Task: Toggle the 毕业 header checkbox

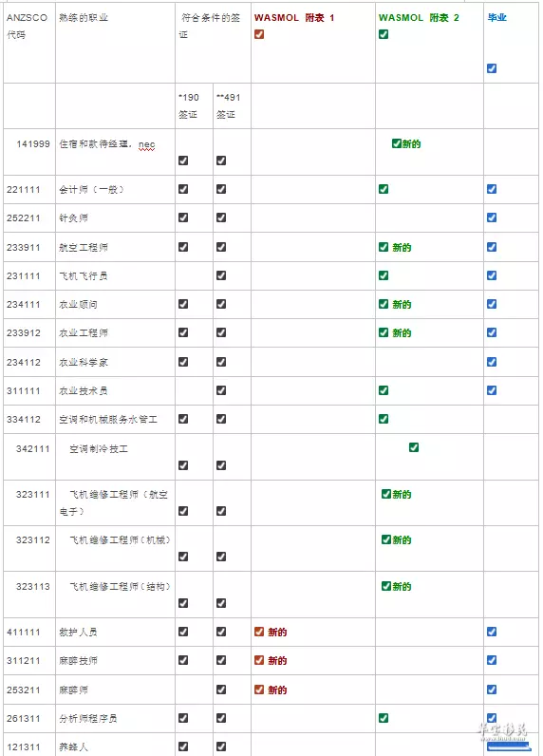Action: coord(492,68)
